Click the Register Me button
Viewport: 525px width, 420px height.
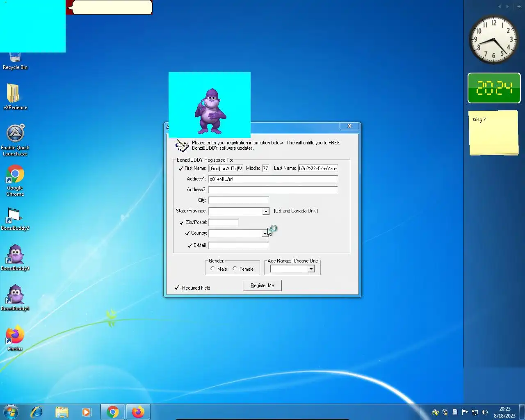[x=262, y=285]
